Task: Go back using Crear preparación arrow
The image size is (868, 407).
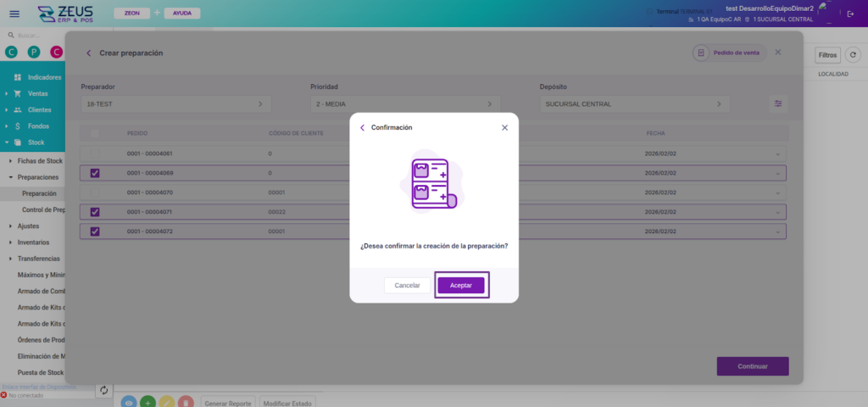Action: 88,53
